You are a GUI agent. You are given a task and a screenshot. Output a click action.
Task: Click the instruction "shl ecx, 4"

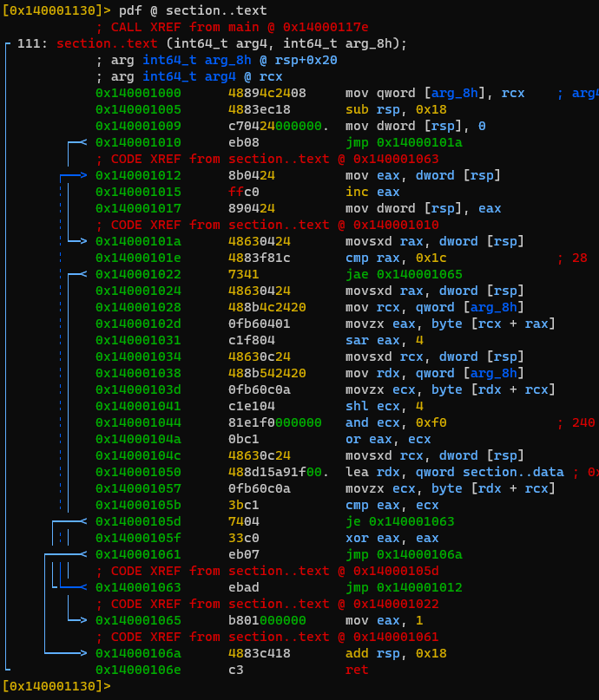[385, 406]
